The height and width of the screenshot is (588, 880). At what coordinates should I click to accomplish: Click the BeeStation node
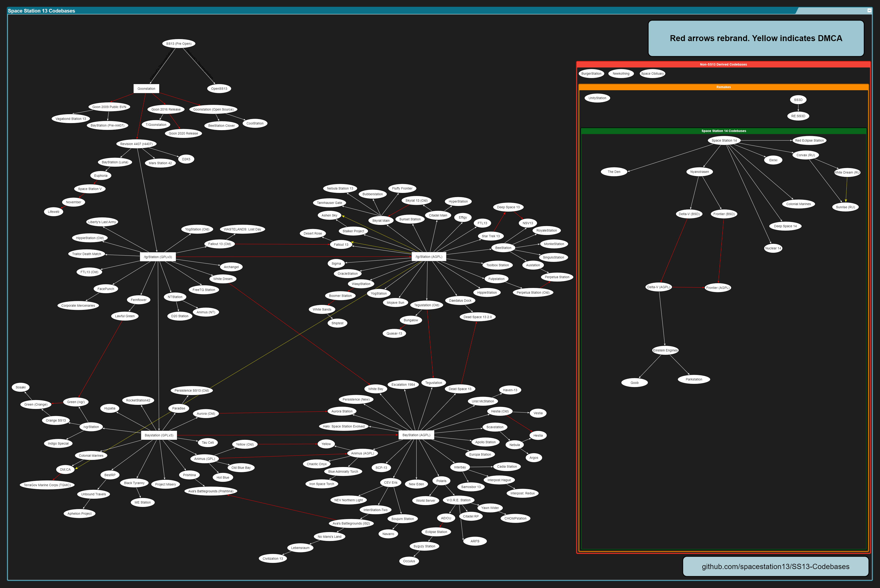(503, 248)
